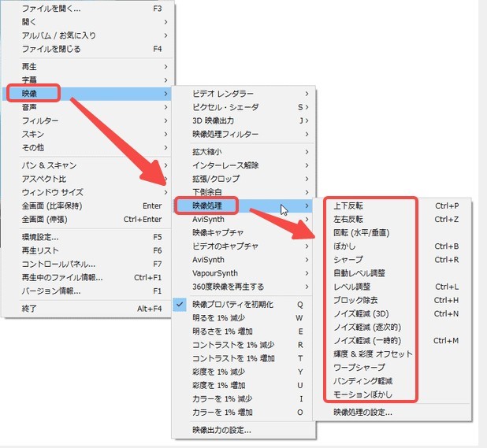Image resolution: width=487 pixels, height=448 pixels.
Task: Click カラーを 1% 増加
Action: coord(243,413)
